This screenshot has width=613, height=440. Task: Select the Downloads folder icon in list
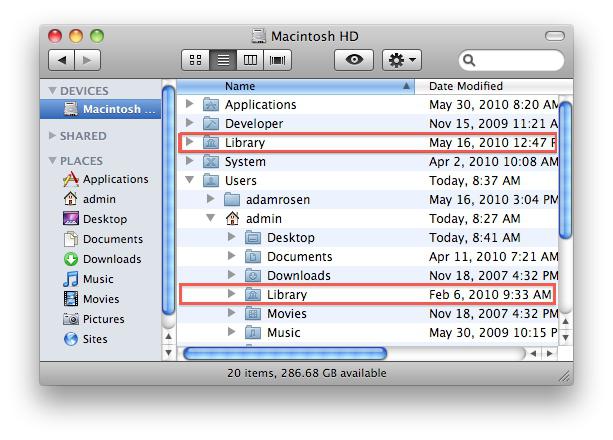[x=253, y=275]
